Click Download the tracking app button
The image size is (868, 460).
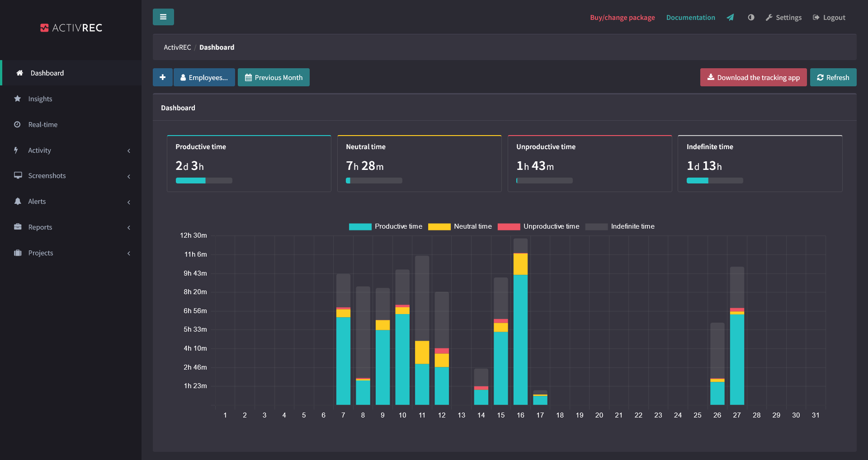click(x=753, y=77)
